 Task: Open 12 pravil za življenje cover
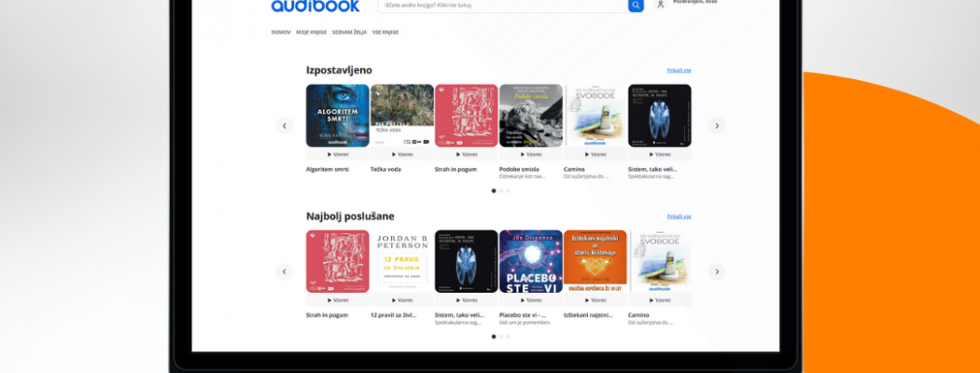coord(402,261)
